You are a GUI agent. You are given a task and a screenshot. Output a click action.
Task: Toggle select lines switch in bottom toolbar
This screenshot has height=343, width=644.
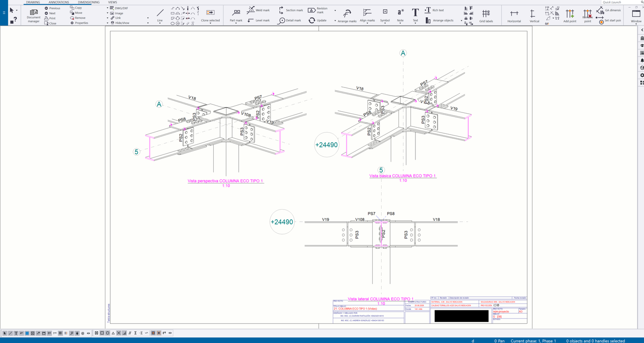tap(10, 333)
